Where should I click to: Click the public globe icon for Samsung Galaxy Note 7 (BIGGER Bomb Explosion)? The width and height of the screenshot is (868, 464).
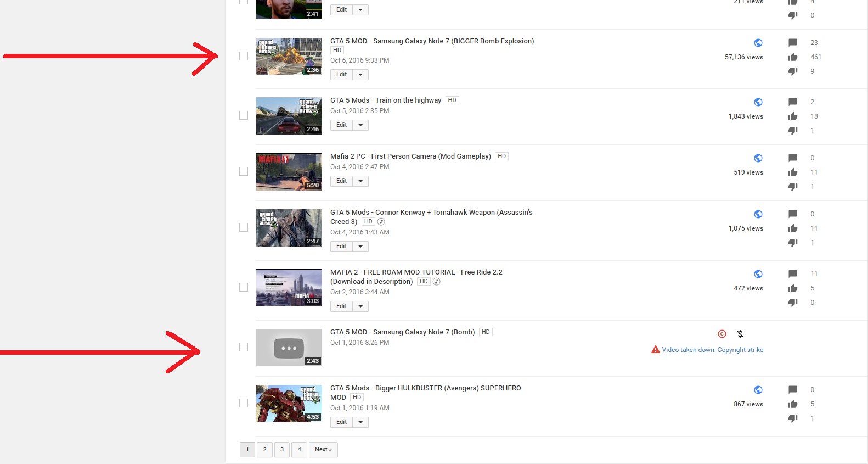758,43
